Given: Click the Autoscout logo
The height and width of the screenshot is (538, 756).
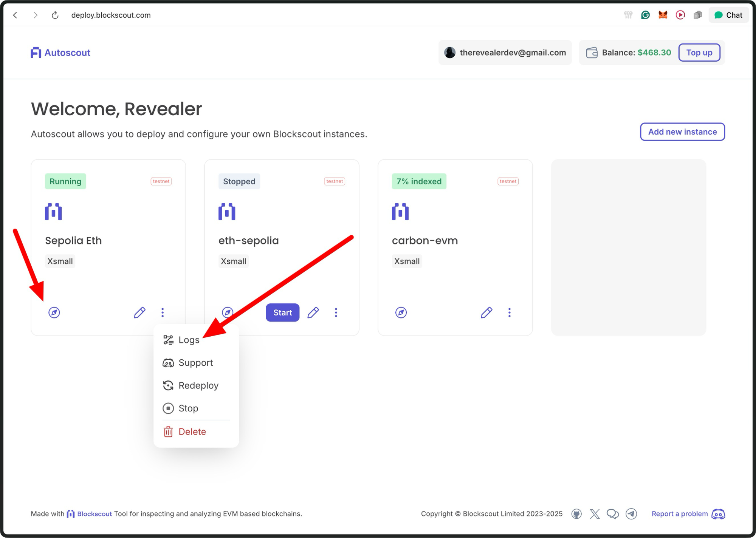Looking at the screenshot, I should tap(60, 53).
